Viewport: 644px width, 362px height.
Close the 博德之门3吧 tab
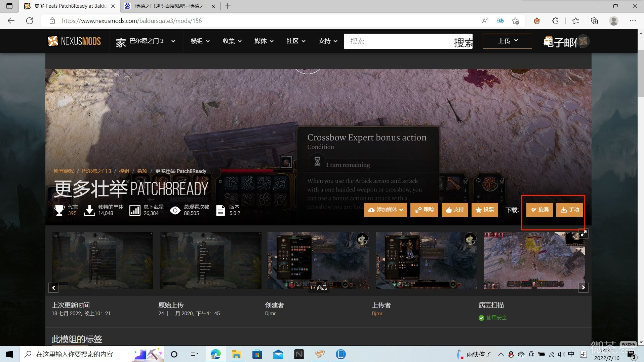click(213, 6)
